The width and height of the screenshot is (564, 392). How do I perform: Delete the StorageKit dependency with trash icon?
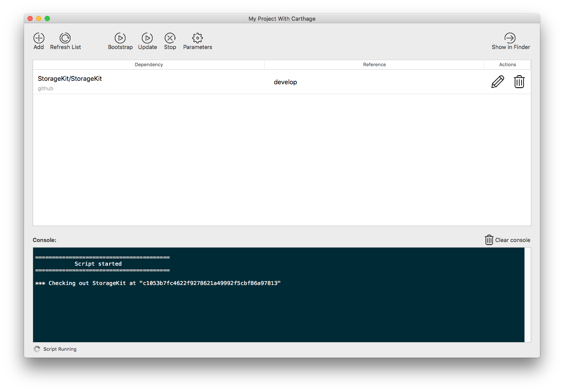point(519,82)
